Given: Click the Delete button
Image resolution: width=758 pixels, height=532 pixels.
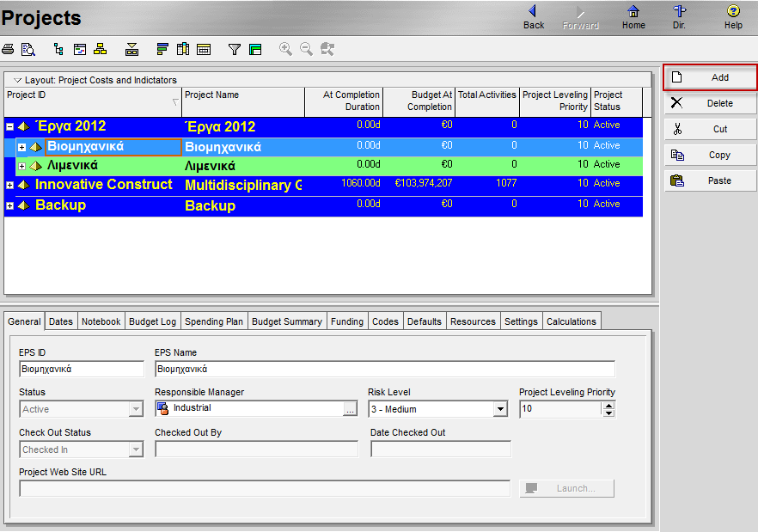Looking at the screenshot, I should click(710, 103).
